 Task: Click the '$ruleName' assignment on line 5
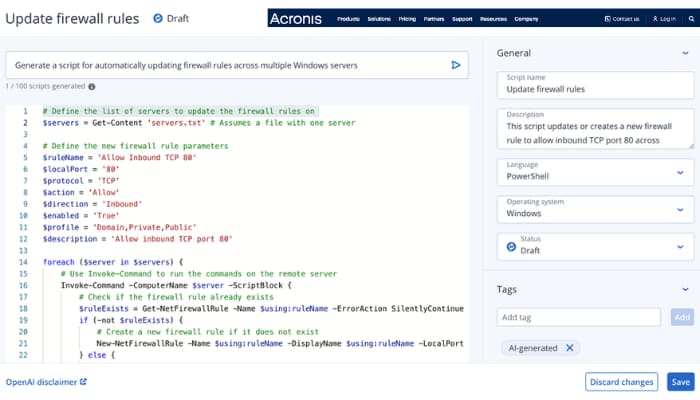119,158
